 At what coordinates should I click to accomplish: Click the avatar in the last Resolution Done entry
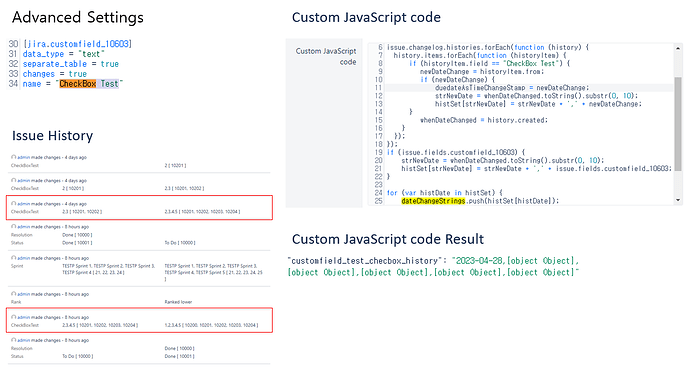point(14,340)
